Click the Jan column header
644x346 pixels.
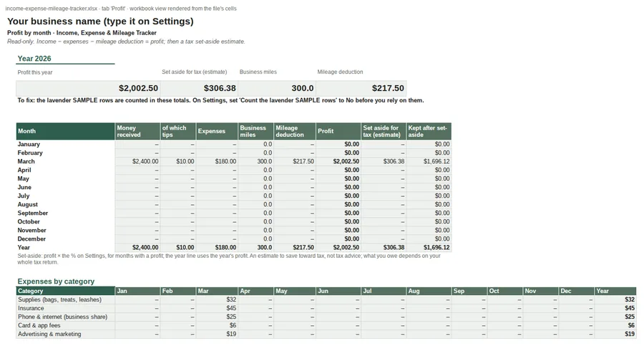tap(137, 291)
